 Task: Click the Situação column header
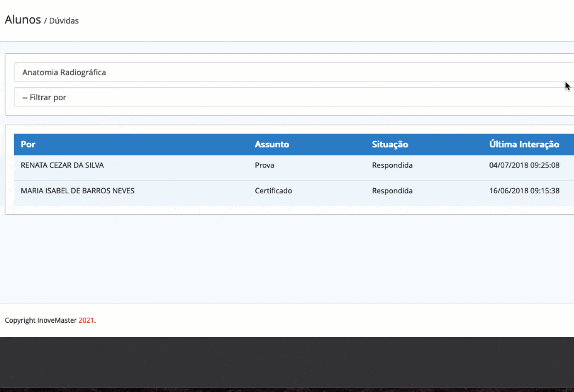(390, 145)
